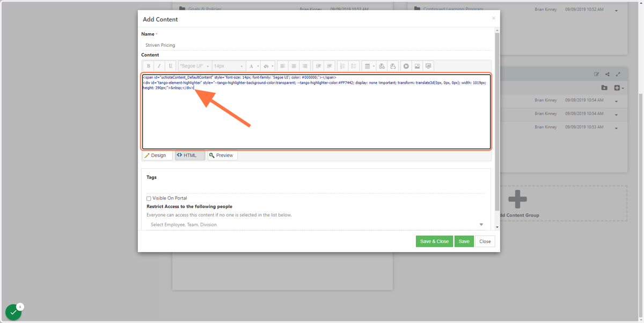The image size is (644, 323).
Task: Click the green Save button
Action: pos(464,241)
